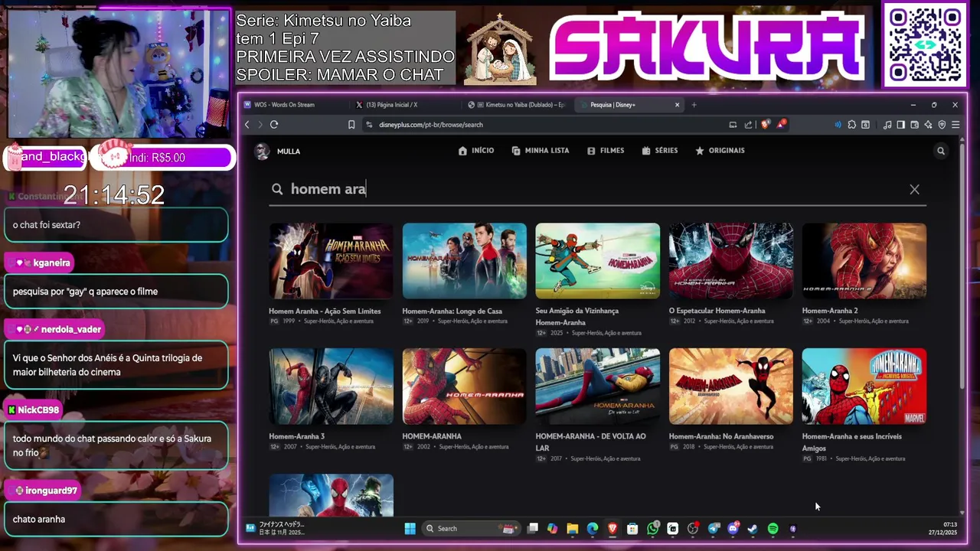
Task: Open WhatsApp from the taskbar
Action: [652, 529]
